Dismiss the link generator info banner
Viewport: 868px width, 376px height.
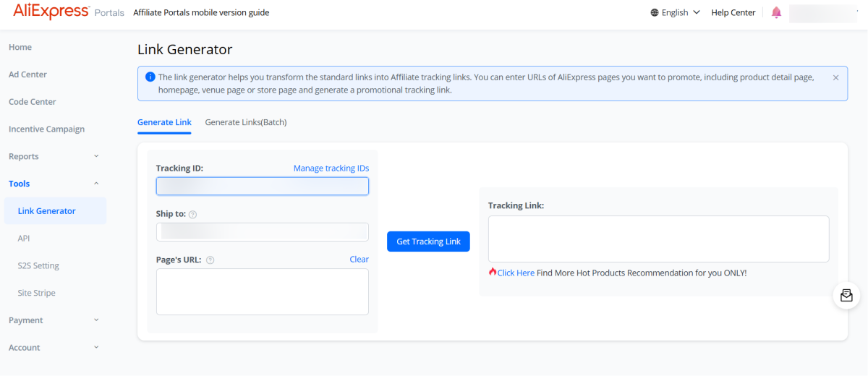[835, 77]
